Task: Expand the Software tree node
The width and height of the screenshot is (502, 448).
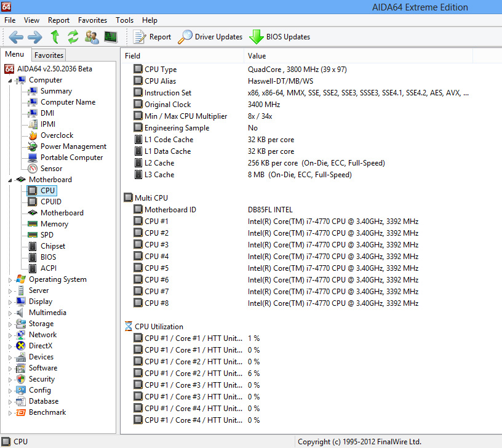Action: click(10, 369)
